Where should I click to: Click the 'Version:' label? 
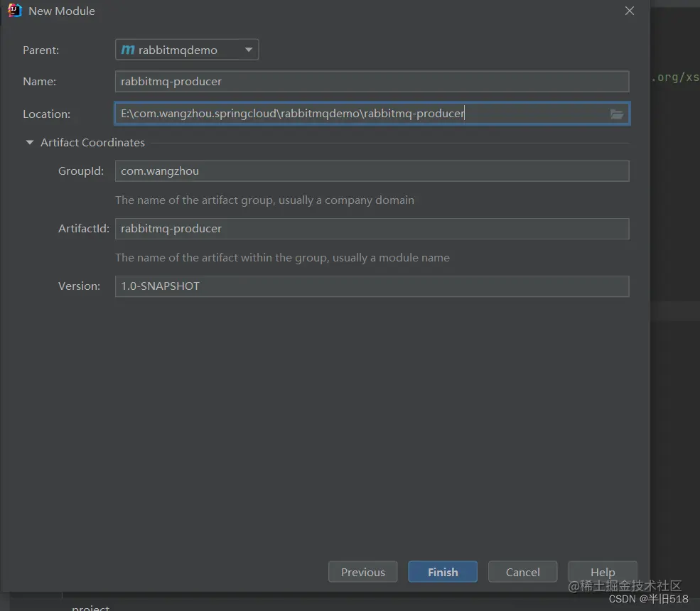[x=79, y=286]
